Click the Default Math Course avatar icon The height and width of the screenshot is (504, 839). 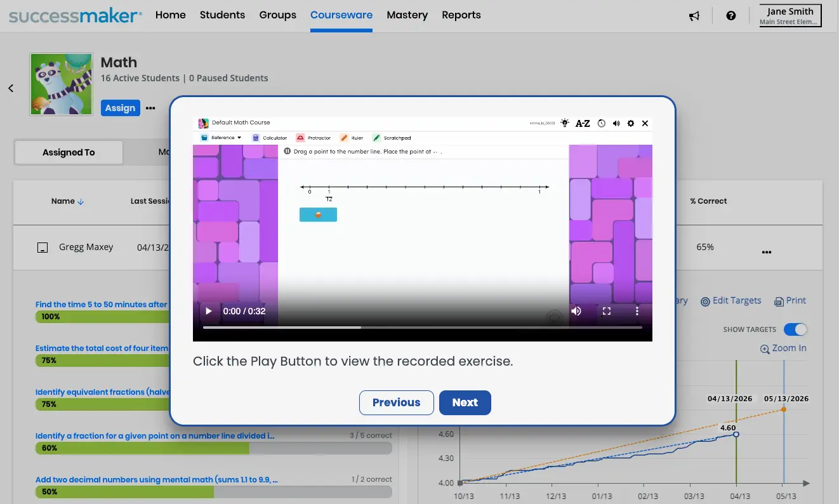[x=204, y=123]
